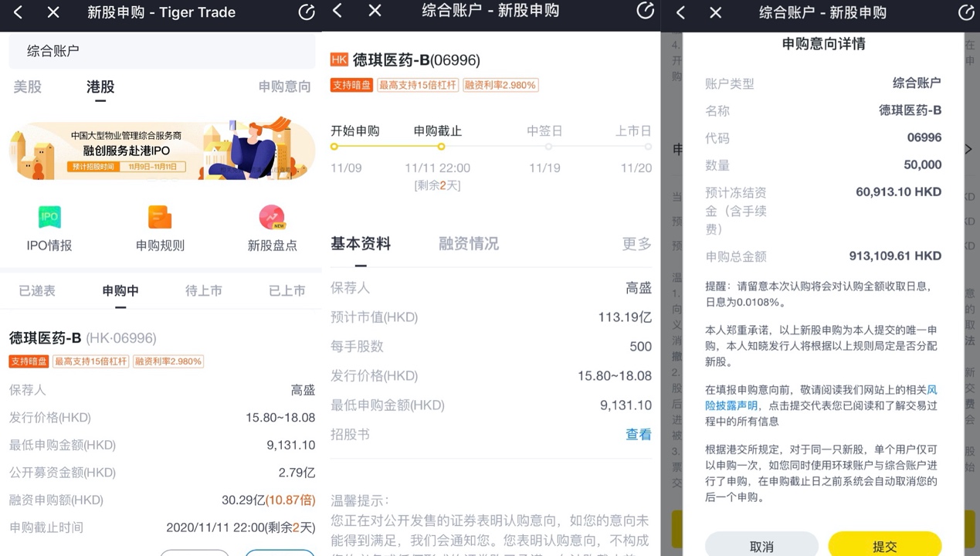Click the 代码 value 06996
980x556 pixels.
point(924,138)
